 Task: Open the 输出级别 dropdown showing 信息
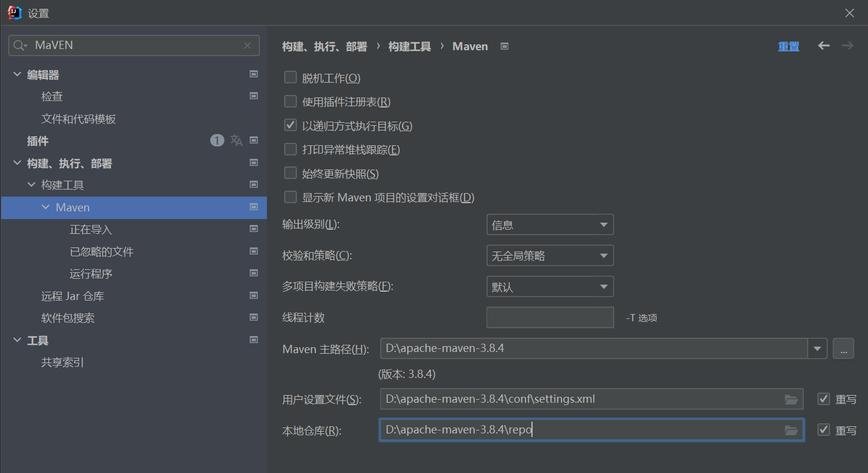[x=550, y=224]
